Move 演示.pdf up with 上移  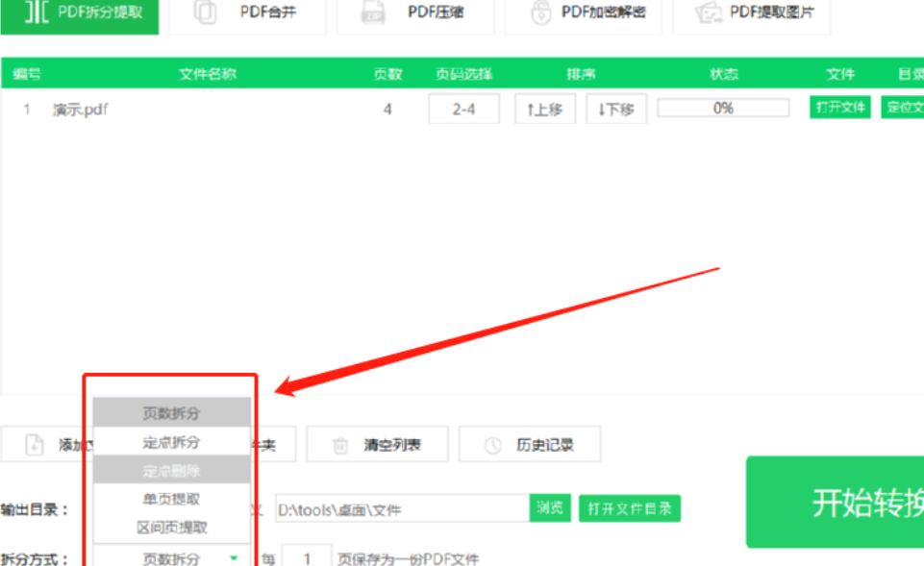point(545,109)
